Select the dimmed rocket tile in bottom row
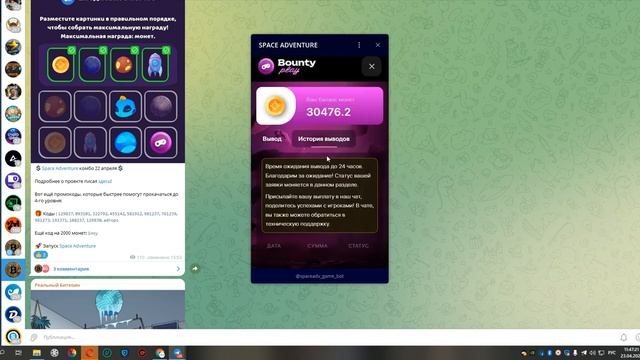This screenshot has height=360, width=640. click(90, 142)
